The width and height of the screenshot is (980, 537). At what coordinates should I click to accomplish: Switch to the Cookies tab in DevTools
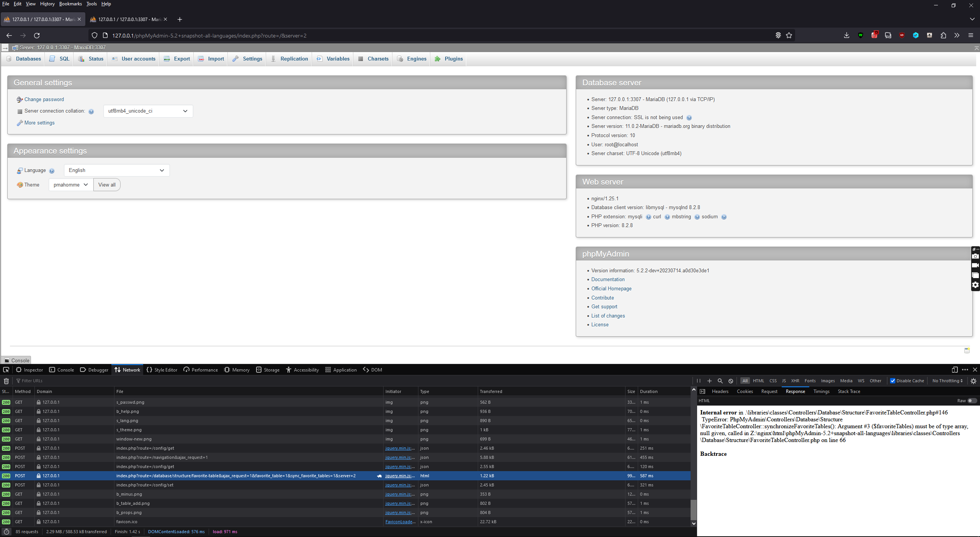click(744, 391)
